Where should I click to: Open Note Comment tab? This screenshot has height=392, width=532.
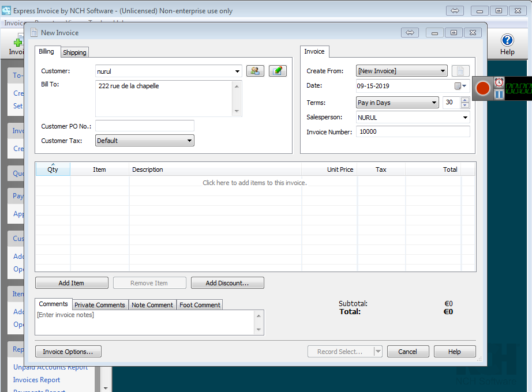[x=152, y=305]
